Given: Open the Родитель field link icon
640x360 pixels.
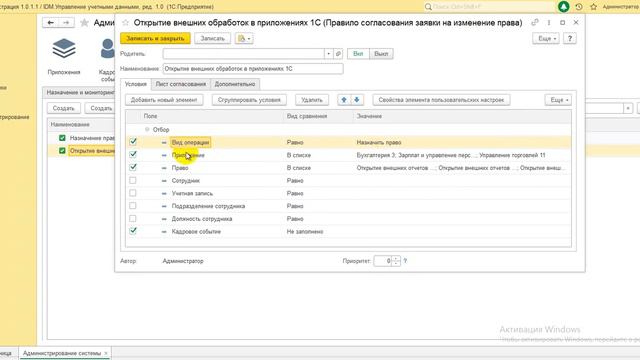Looking at the screenshot, I should pyautogui.click(x=338, y=54).
